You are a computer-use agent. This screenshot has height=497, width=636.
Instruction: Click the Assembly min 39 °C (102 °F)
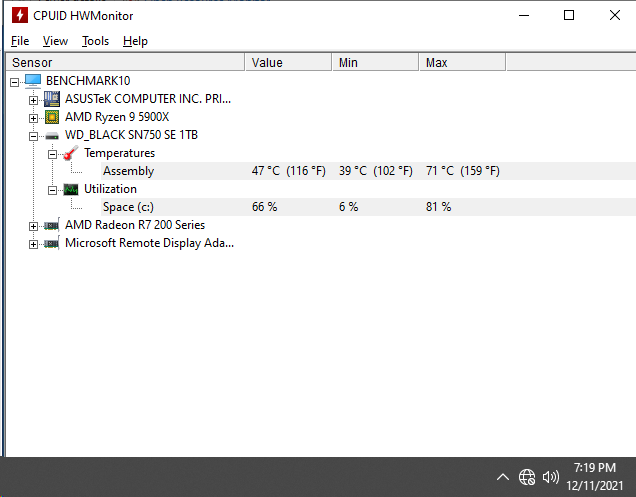click(x=376, y=171)
